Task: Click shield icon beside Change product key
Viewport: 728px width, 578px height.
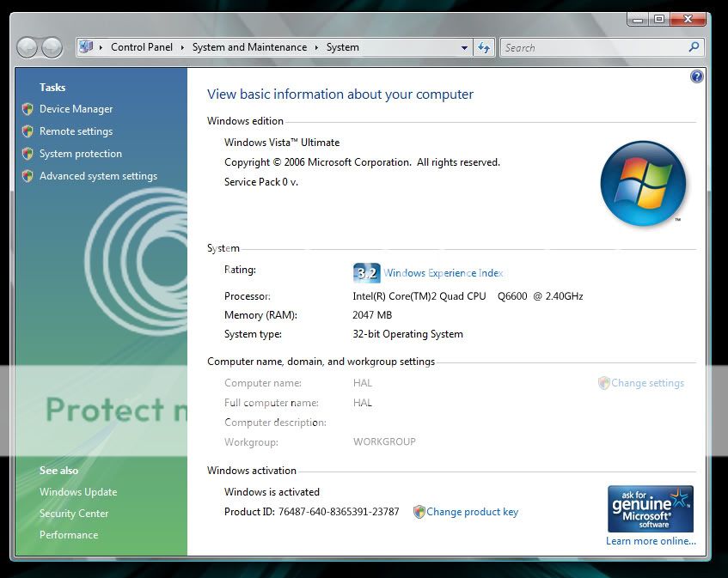Action: pos(419,512)
